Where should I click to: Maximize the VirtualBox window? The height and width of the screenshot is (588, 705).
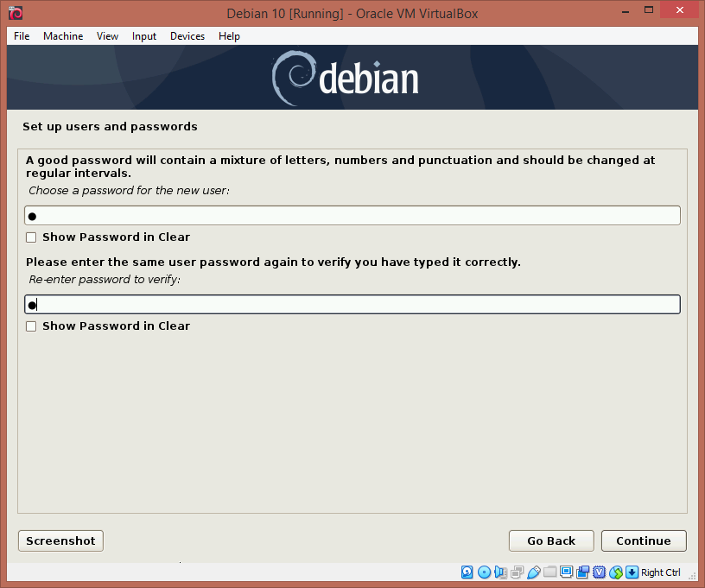click(x=649, y=9)
